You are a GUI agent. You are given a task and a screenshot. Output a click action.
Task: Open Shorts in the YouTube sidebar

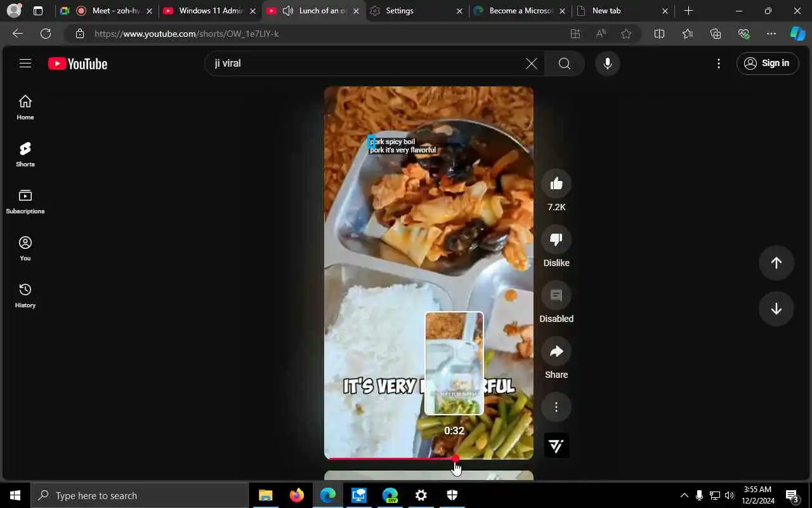pos(25,154)
